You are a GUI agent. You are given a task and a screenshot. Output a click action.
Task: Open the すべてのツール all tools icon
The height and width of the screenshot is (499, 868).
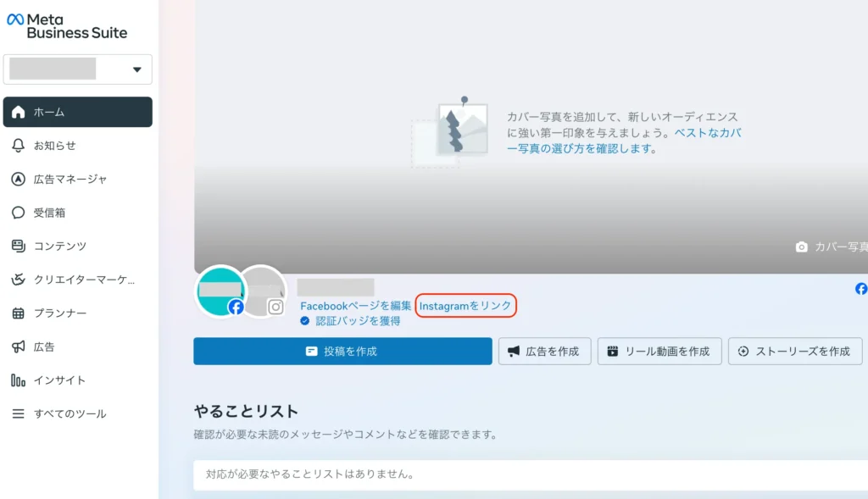tap(18, 414)
